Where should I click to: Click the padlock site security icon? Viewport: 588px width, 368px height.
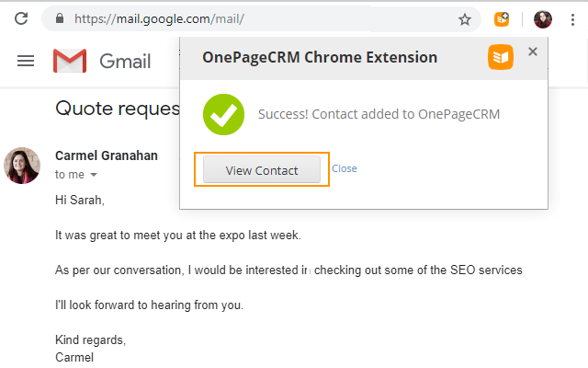click(x=60, y=18)
